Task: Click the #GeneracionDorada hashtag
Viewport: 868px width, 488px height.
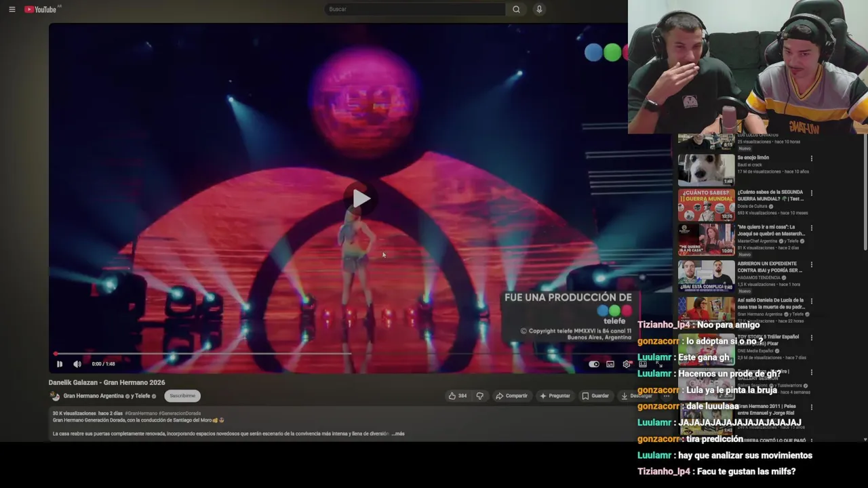Action: tap(180, 413)
